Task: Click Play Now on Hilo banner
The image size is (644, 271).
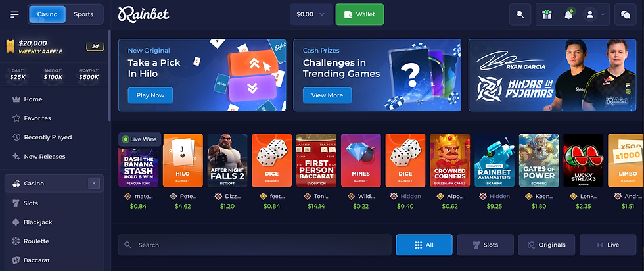Action: [150, 95]
